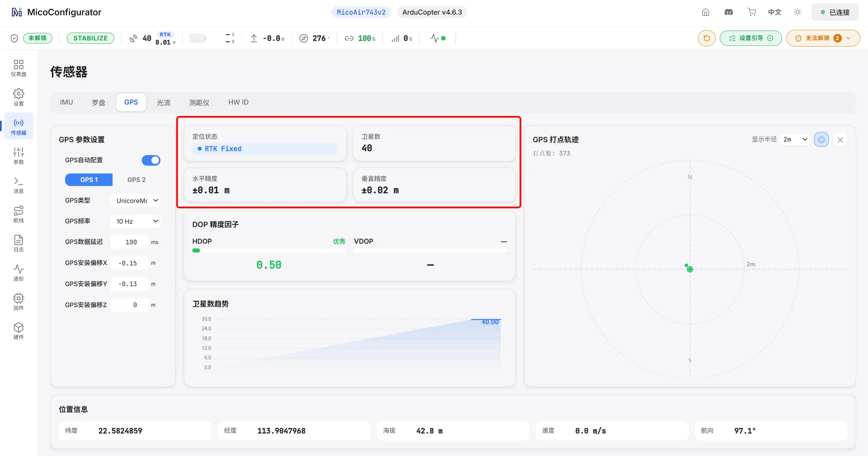
Task: Click the VDOP progress bar
Action: pos(430,250)
